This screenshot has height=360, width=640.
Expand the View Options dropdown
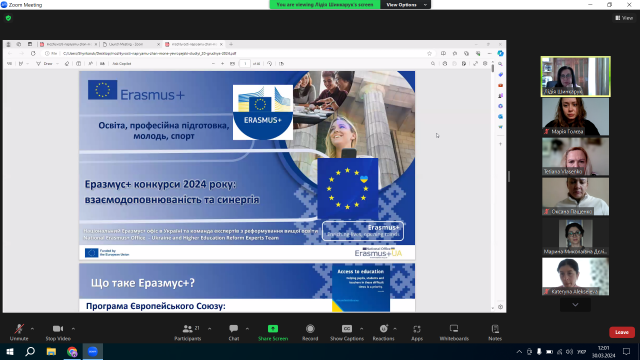406,4
